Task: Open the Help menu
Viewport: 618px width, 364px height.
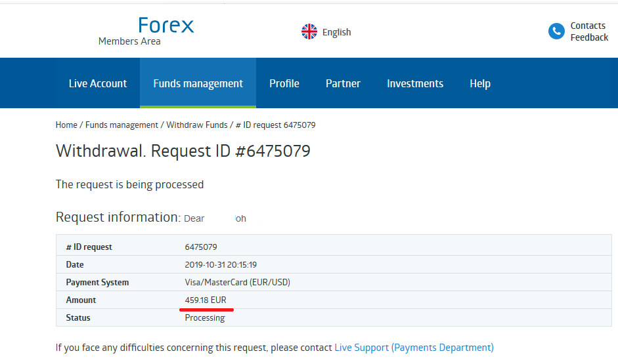Action: (480, 83)
